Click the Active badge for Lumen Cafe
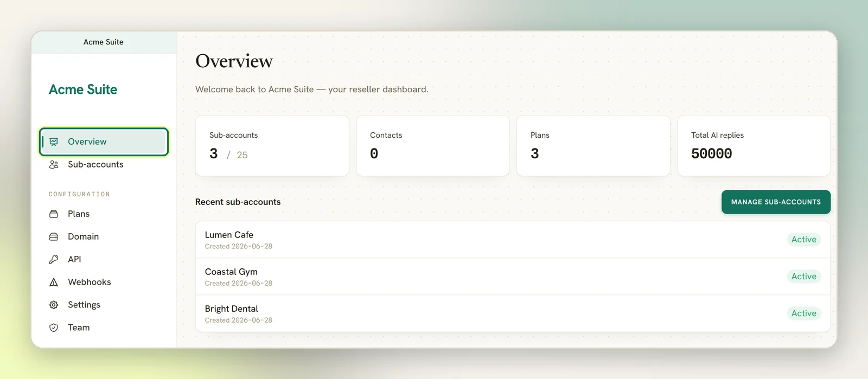 [803, 240]
